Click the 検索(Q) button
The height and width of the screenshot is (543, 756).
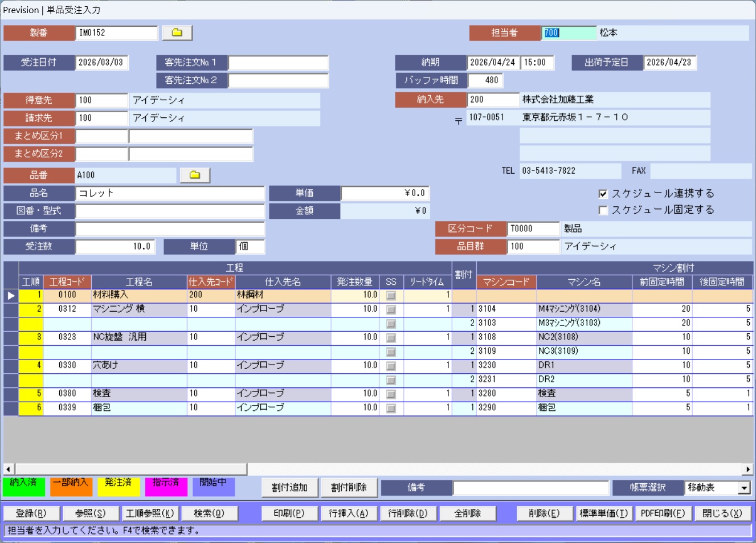(209, 513)
